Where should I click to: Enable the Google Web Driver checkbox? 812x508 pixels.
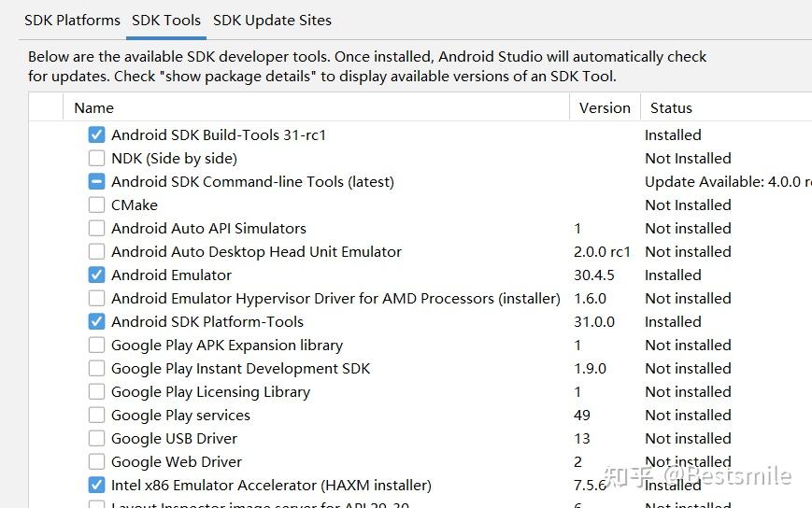[96, 461]
